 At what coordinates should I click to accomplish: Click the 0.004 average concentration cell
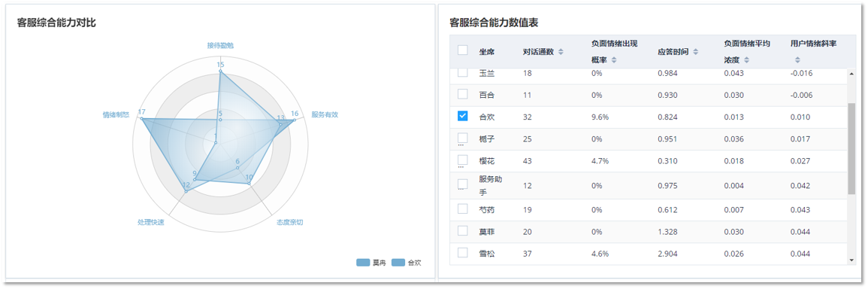[x=734, y=186]
